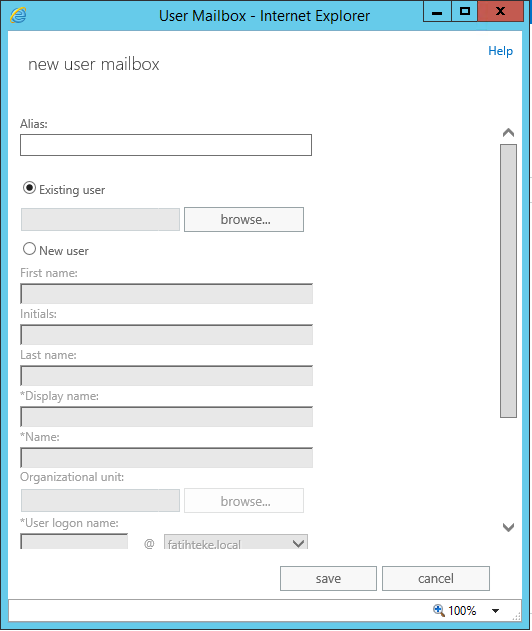Click into the Alias text field
The height and width of the screenshot is (631, 532).
(166, 145)
